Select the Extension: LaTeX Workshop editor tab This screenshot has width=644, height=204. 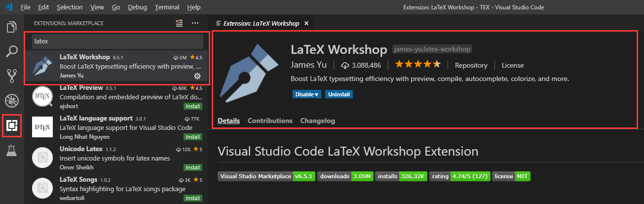pos(262,23)
